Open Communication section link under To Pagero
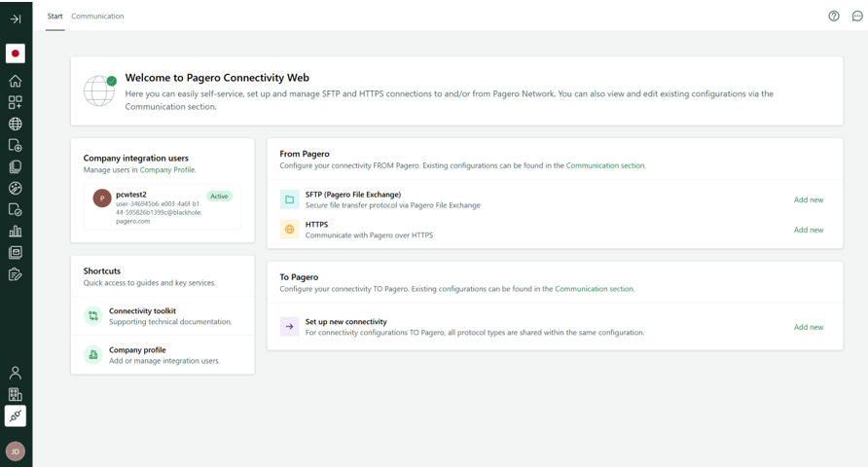The image size is (868, 468). coord(595,289)
